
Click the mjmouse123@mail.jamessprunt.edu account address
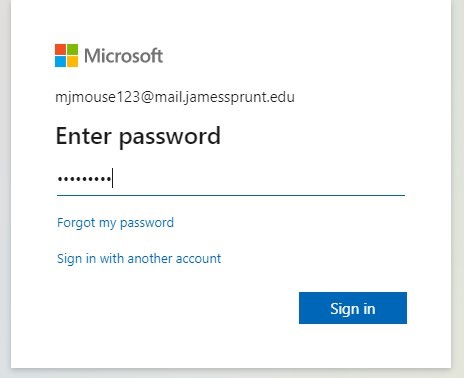175,97
